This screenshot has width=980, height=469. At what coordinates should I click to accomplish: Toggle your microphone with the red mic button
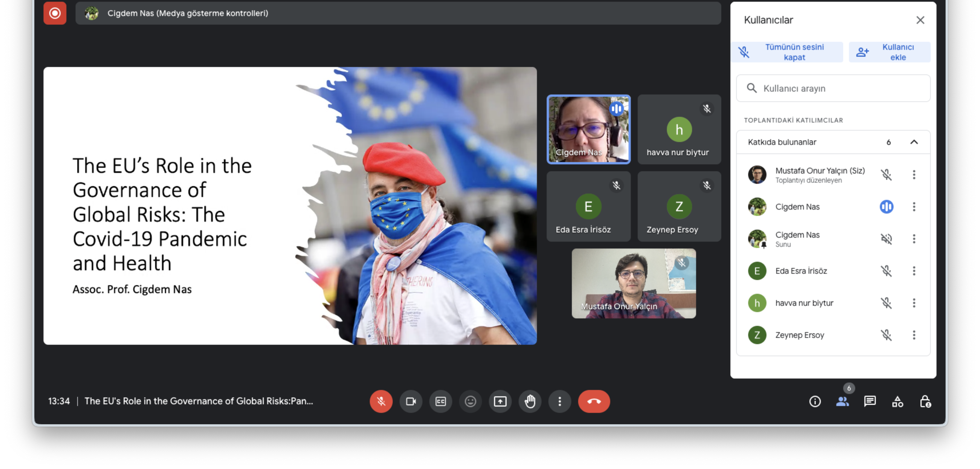coord(381,401)
